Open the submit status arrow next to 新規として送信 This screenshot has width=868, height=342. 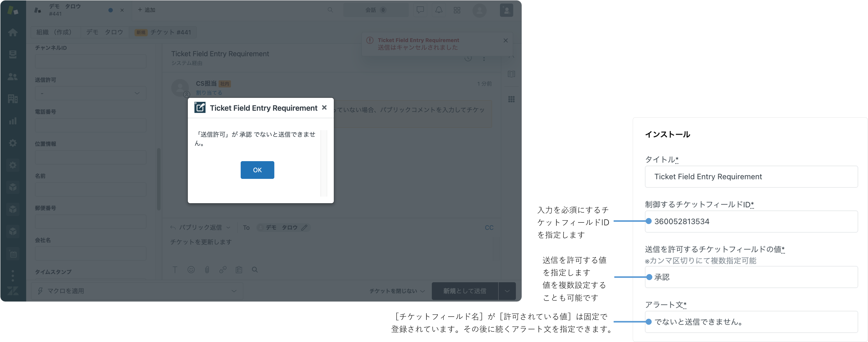click(x=507, y=291)
